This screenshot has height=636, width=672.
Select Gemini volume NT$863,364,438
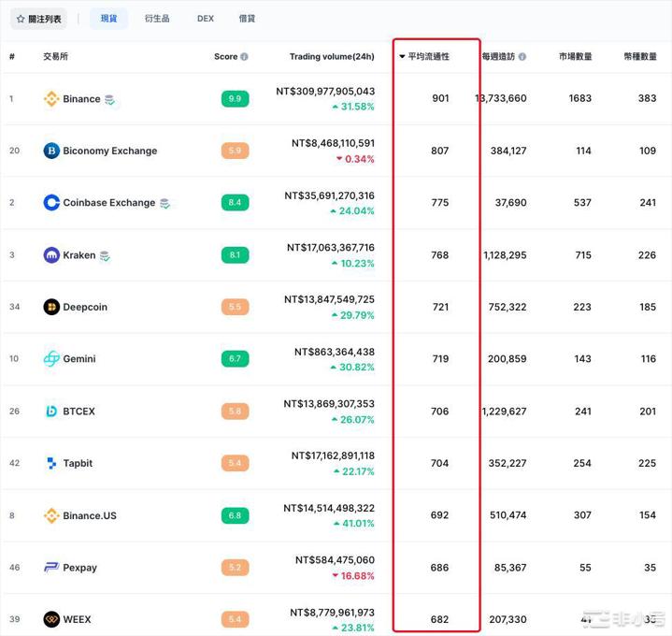click(335, 352)
